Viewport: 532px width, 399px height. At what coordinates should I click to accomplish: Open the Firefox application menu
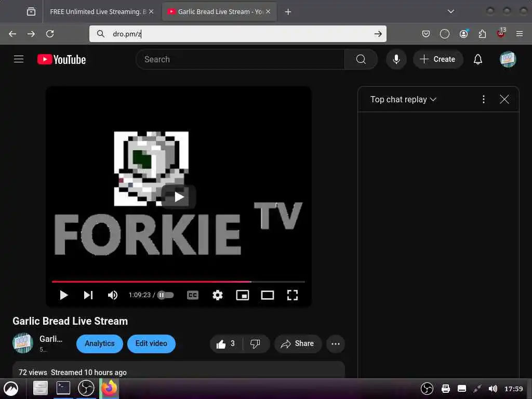[520, 34]
